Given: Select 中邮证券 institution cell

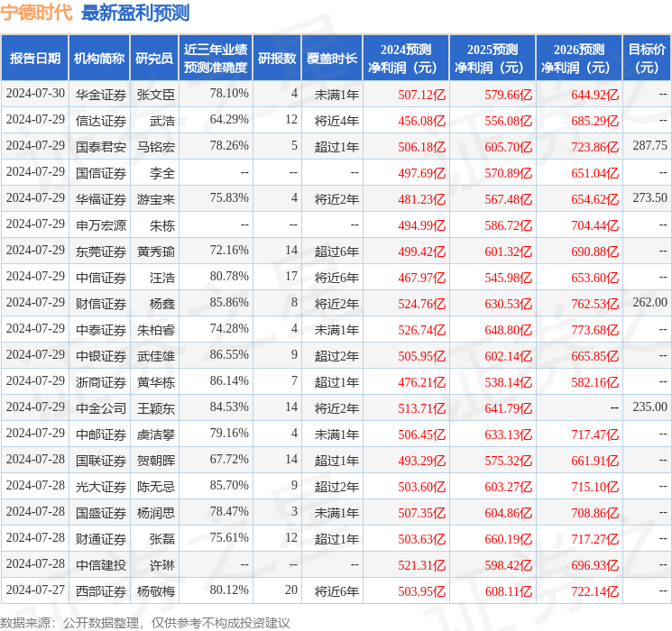Looking at the screenshot, I should (x=101, y=434).
